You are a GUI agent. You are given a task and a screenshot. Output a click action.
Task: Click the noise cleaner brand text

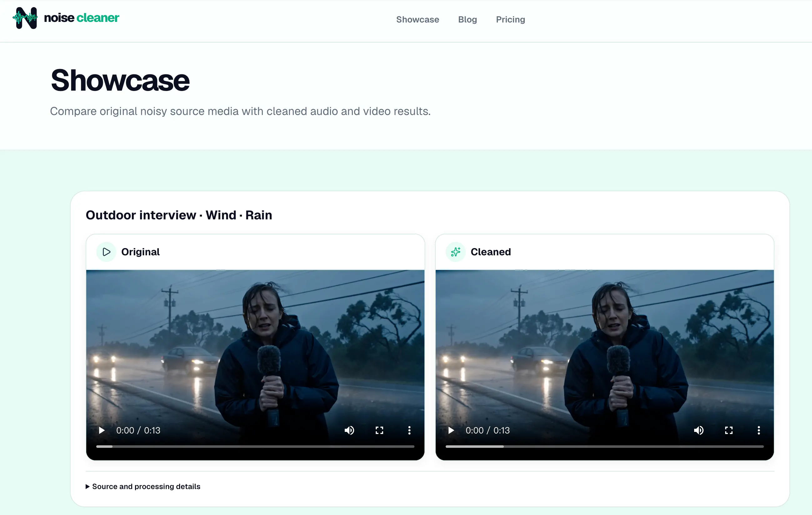coord(81,18)
